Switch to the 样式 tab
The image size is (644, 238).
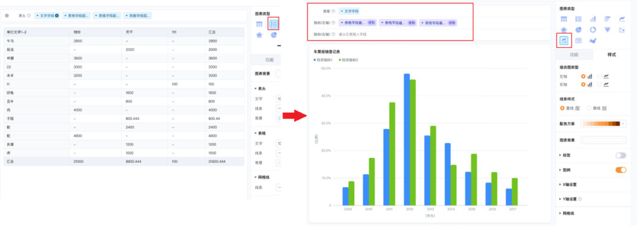[x=612, y=55]
